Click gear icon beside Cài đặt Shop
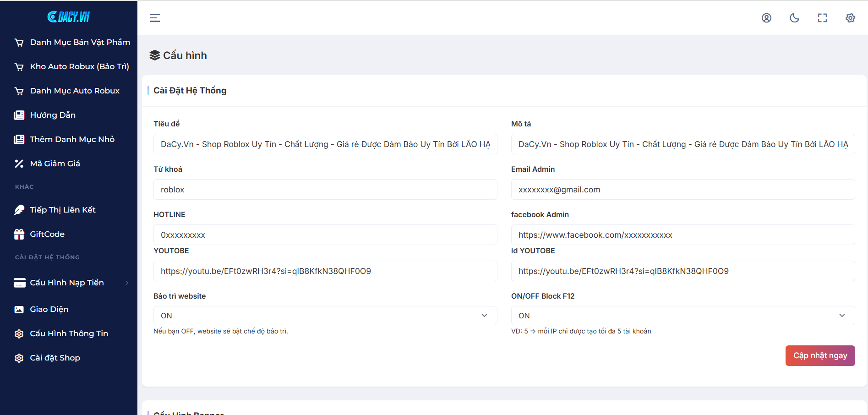This screenshot has height=415, width=868. 19,358
